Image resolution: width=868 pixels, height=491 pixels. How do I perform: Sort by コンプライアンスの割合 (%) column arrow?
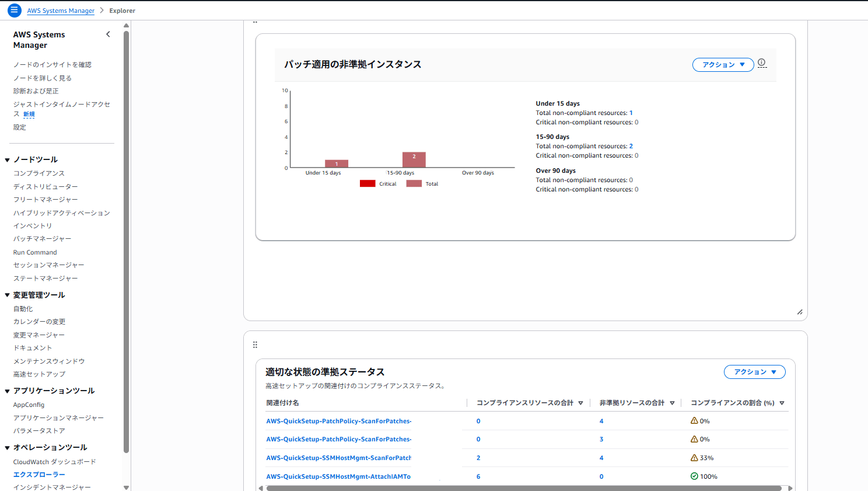pyautogui.click(x=782, y=403)
